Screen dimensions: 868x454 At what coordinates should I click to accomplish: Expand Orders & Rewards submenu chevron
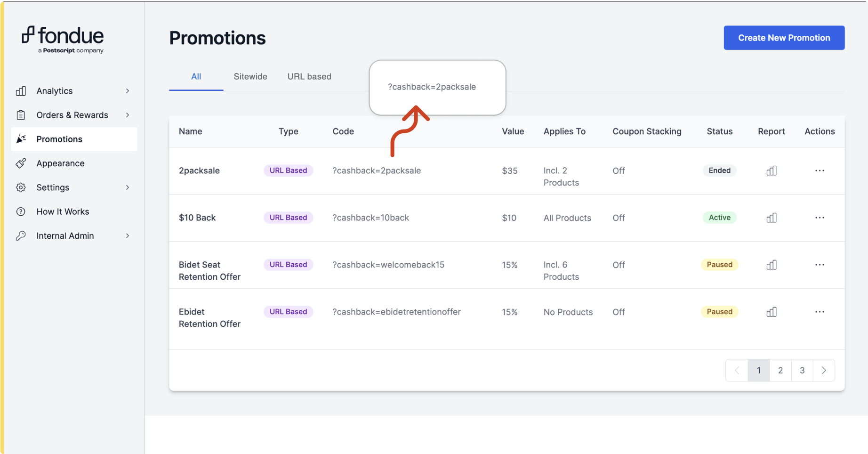127,115
